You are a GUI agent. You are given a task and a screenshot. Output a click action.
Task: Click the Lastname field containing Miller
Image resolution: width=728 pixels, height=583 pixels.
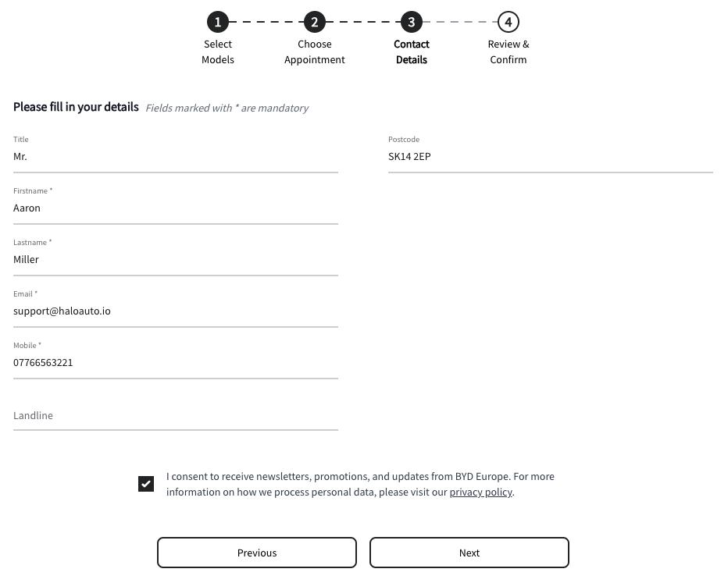[175, 260]
